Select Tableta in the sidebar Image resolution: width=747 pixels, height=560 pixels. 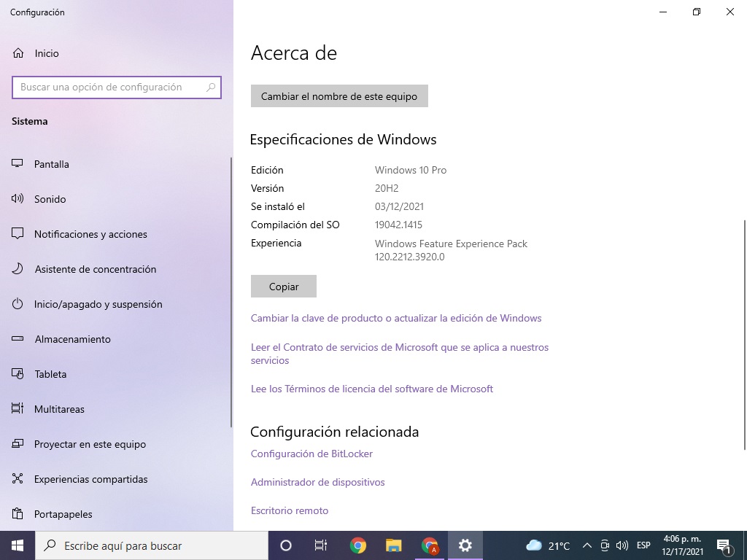click(50, 374)
